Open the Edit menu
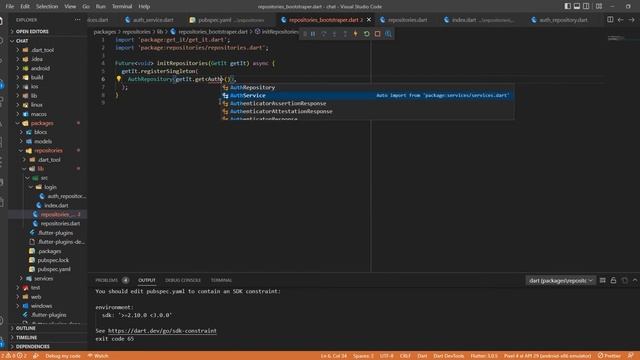 (25, 6)
